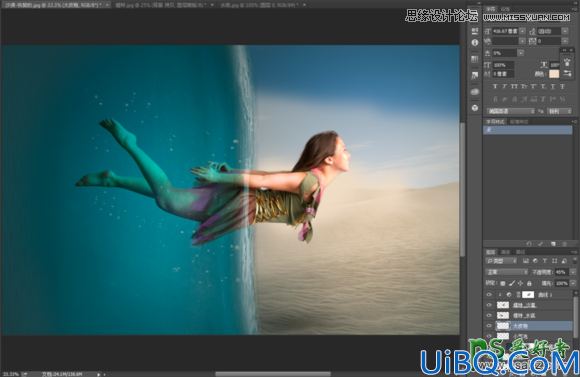
Task: Open the font size dropdown arrow
Action: pyautogui.click(x=522, y=31)
